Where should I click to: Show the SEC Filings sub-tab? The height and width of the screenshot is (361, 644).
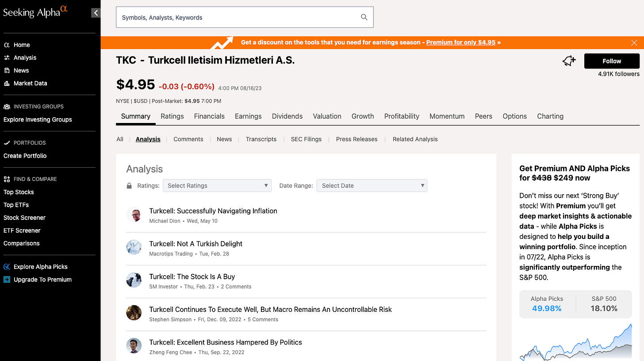[306, 139]
